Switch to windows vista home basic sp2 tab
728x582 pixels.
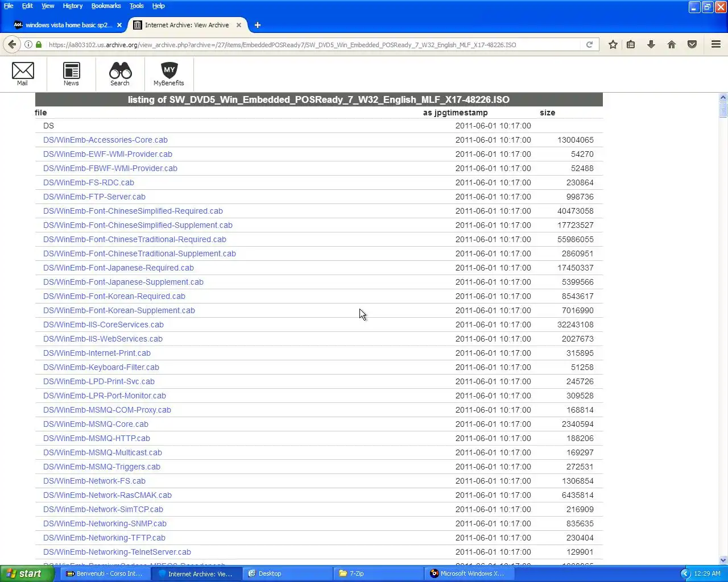68,25
